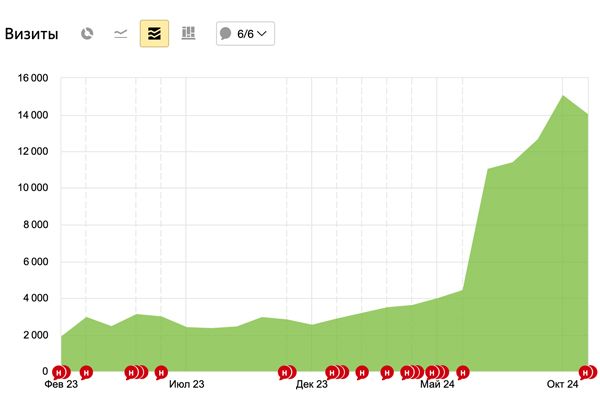This screenshot has height=400, width=600.
Task: Click the Визиты chart title
Action: click(x=31, y=34)
